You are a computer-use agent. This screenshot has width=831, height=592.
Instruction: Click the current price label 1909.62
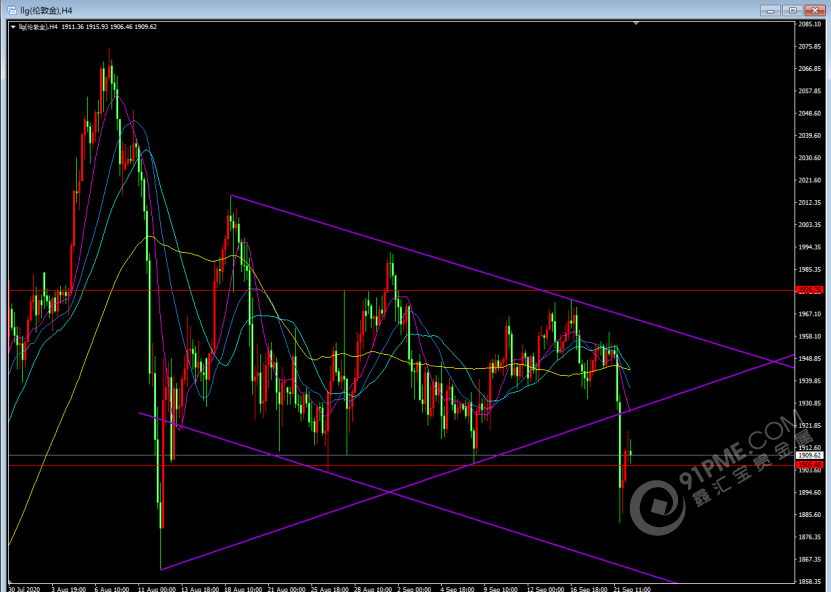(808, 455)
